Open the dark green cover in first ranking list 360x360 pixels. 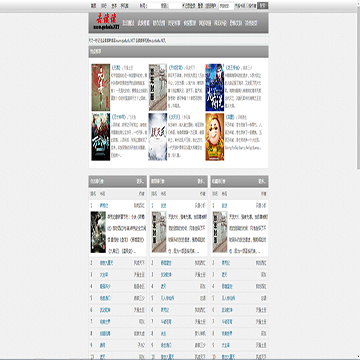point(98,232)
